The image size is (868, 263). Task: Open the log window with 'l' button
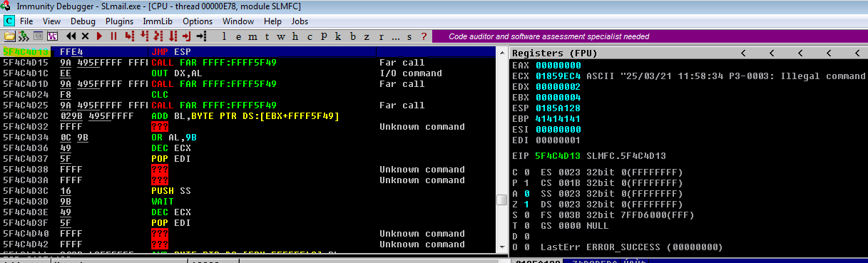pos(224,36)
